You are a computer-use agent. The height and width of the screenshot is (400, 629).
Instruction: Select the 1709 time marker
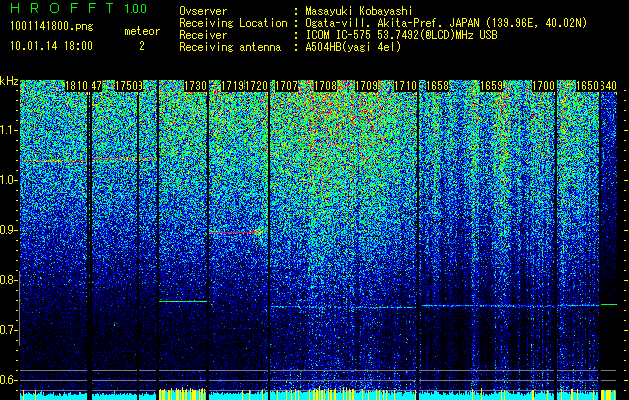click(x=366, y=86)
